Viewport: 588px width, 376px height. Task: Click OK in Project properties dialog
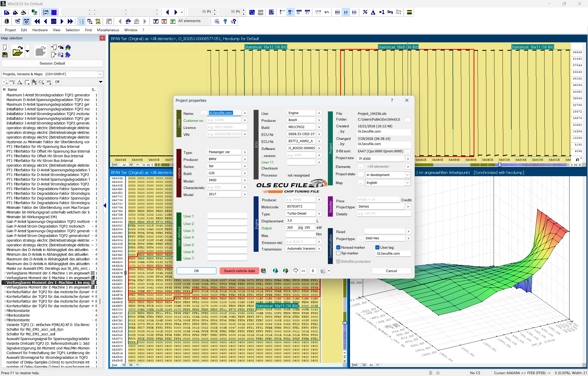(x=197, y=271)
